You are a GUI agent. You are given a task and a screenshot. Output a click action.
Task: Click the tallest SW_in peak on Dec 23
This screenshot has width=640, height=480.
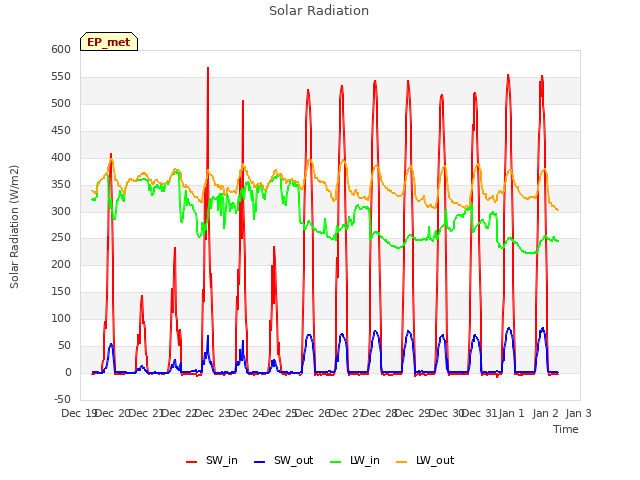[x=208, y=68]
